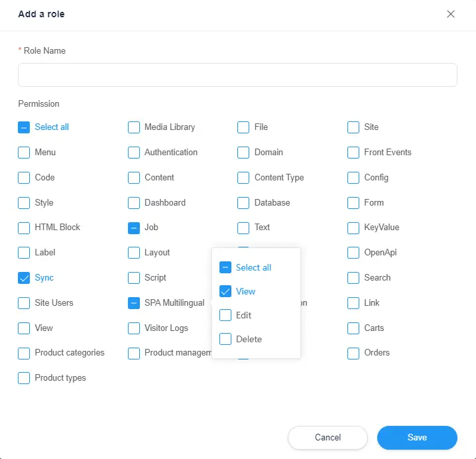
Task: Toggle the Job permission checkbox
Action: pos(134,228)
